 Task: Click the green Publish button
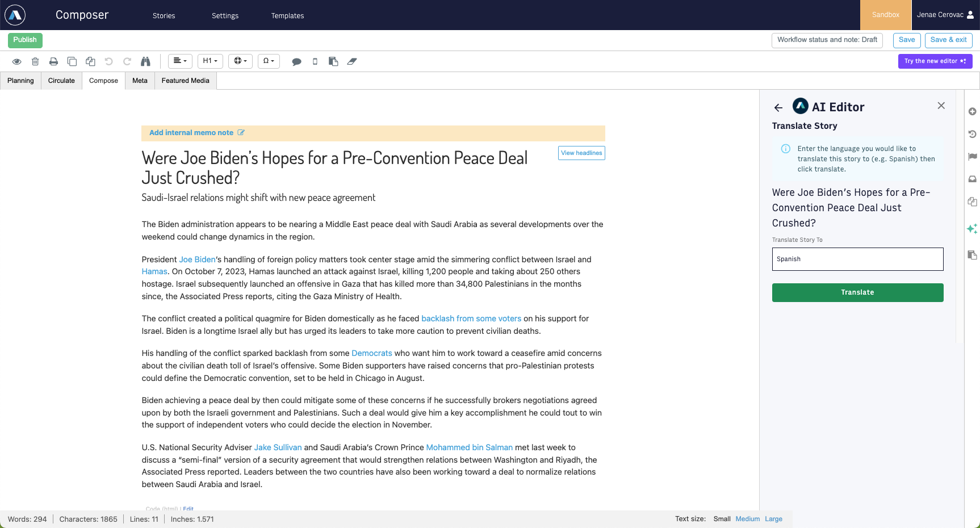(x=25, y=40)
